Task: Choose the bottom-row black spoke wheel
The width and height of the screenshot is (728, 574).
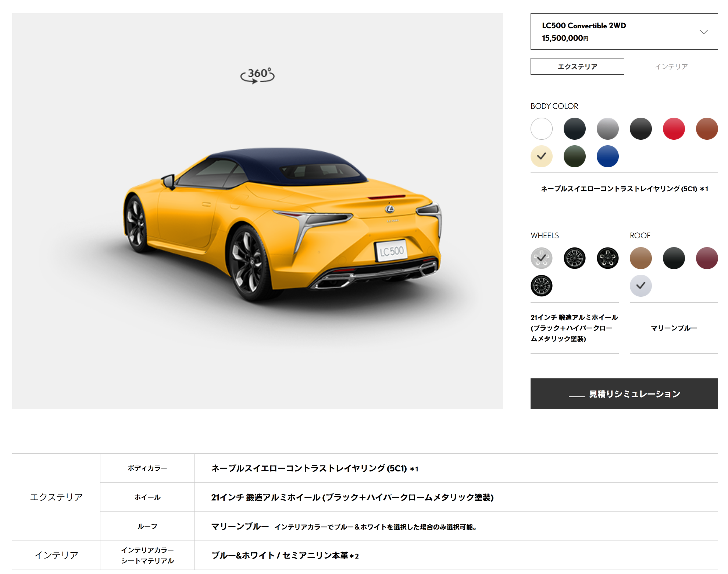Action: (542, 286)
